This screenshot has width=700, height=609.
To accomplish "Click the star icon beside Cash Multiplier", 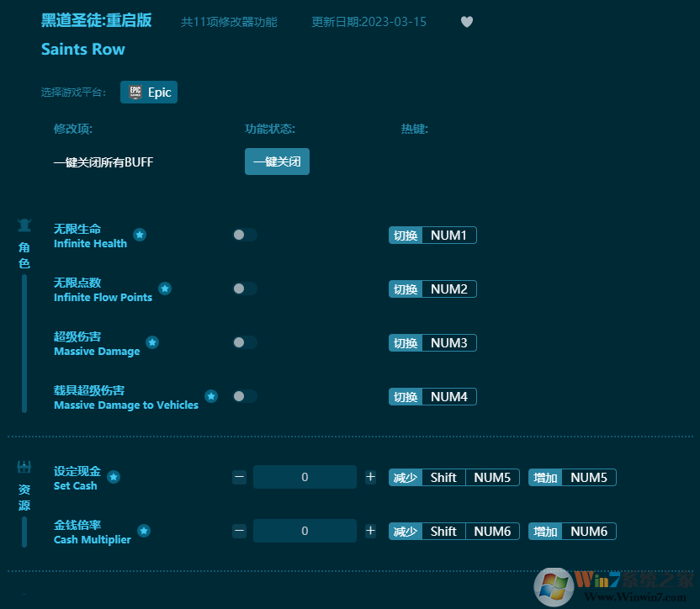I will (x=144, y=531).
